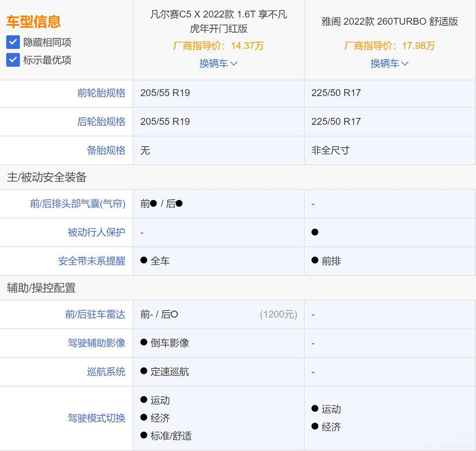Click the 辅助/操控配置 section header
The width and height of the screenshot is (476, 451).
pos(41,288)
